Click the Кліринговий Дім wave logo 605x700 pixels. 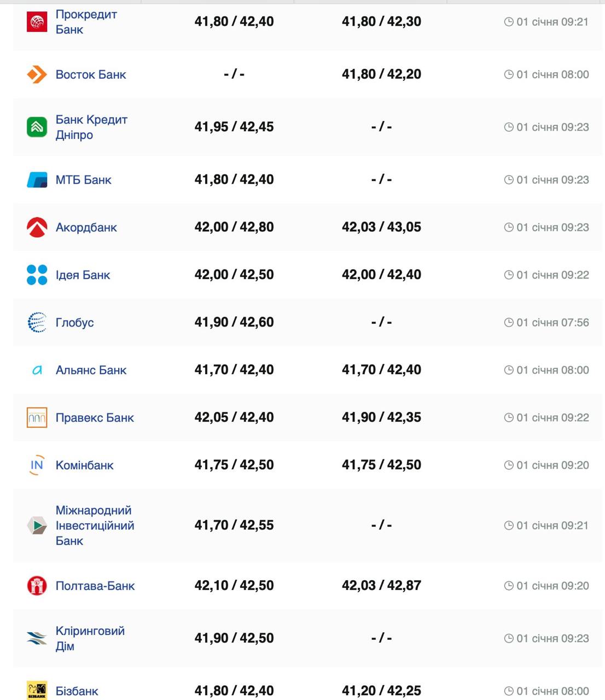(37, 638)
